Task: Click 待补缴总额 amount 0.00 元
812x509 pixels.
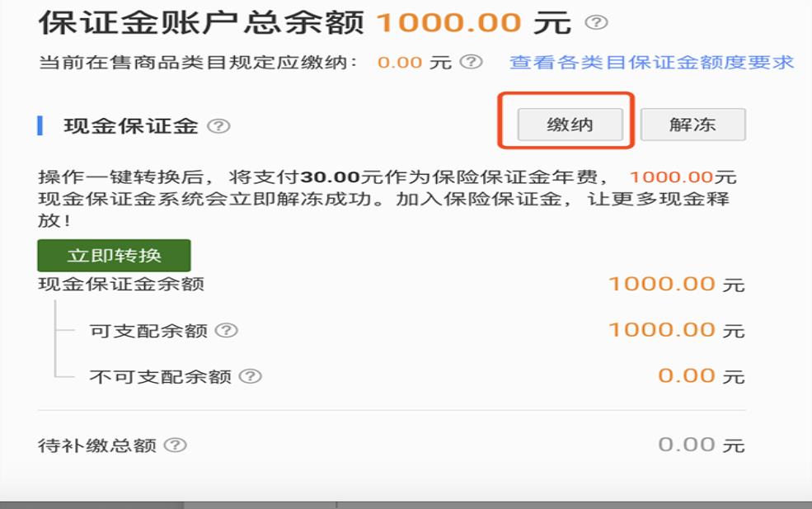Action: tap(702, 445)
